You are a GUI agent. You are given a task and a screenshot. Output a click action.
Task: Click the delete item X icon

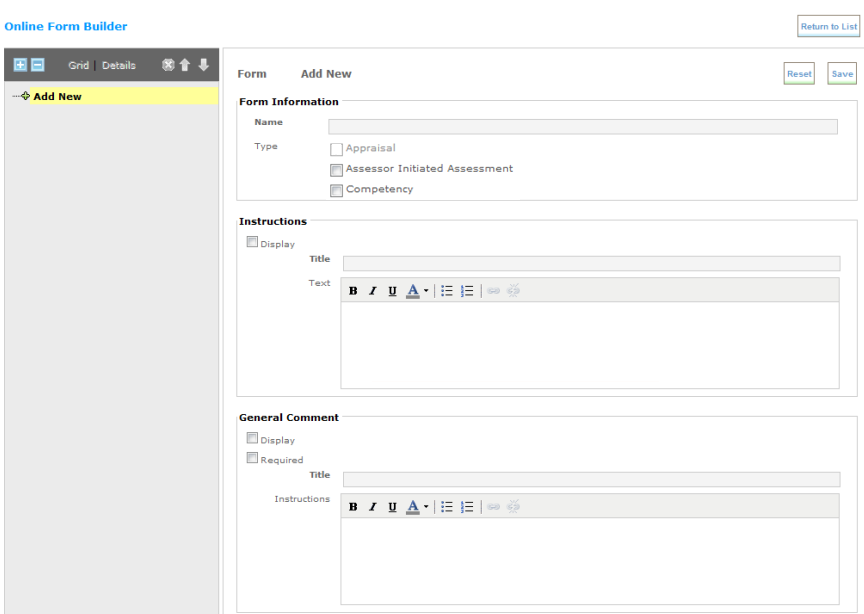tap(168, 65)
